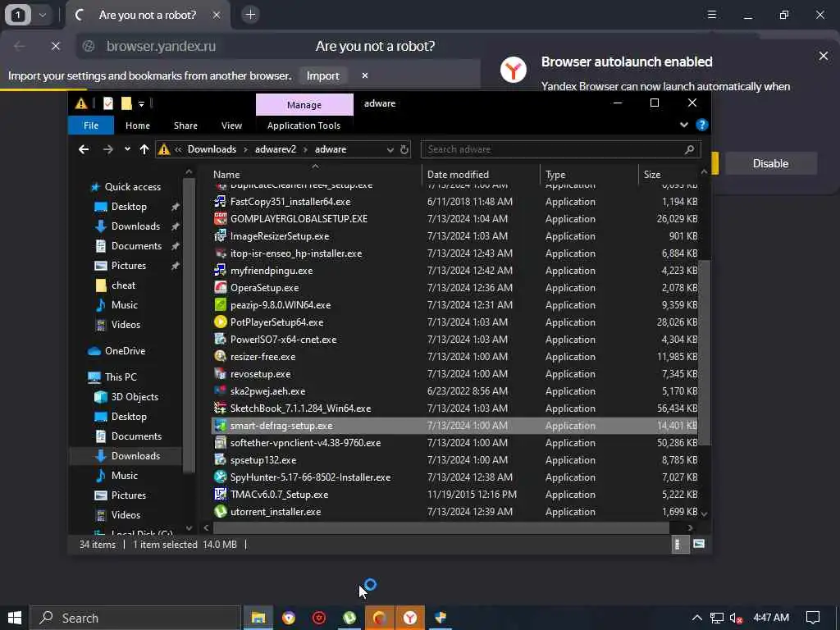
Task: Select softether-vpnclient-v4.38-9760.exe icon
Action: pyautogui.click(x=220, y=442)
